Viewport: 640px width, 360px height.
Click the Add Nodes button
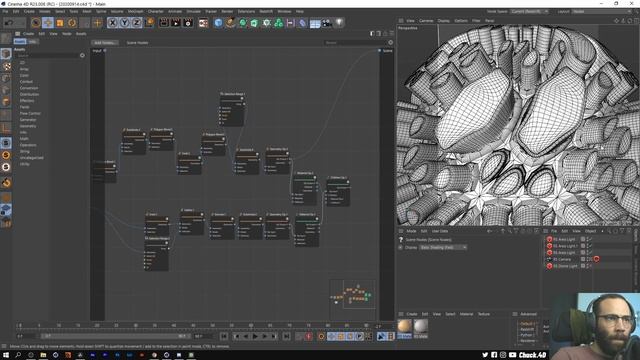click(105, 42)
